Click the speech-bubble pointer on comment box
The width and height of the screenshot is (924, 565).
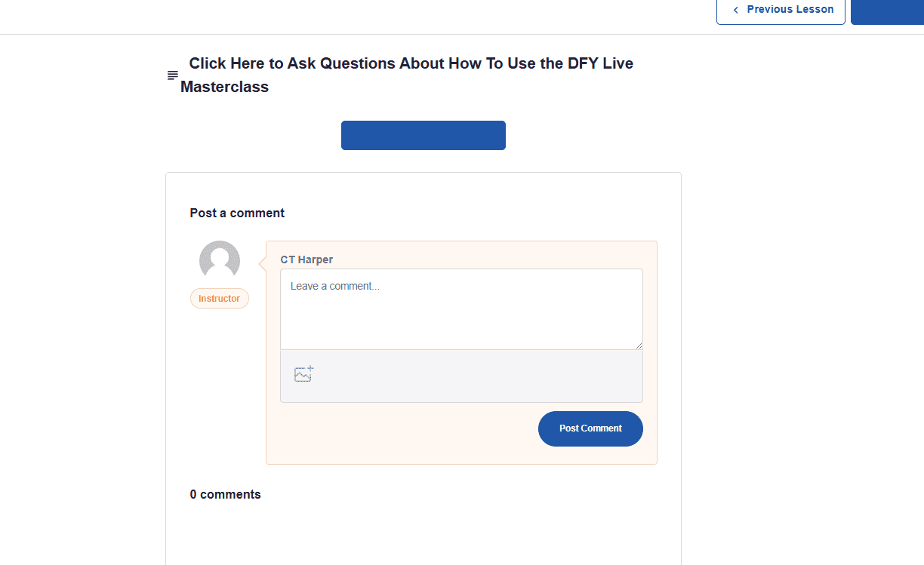(262, 264)
